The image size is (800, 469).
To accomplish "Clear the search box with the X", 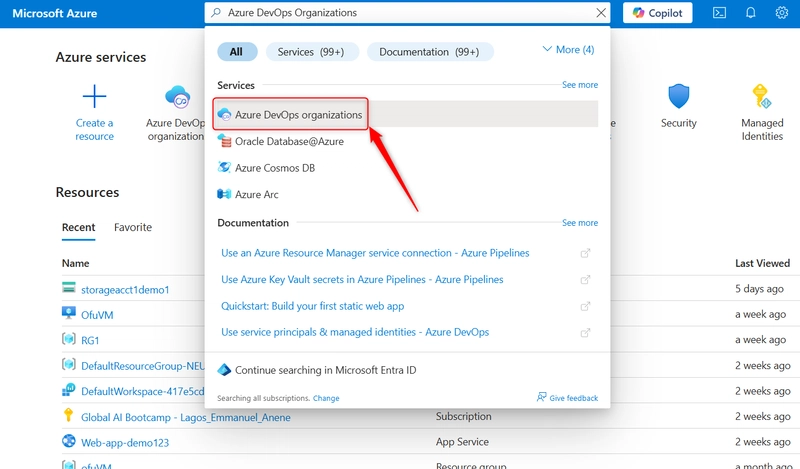I will 601,13.
